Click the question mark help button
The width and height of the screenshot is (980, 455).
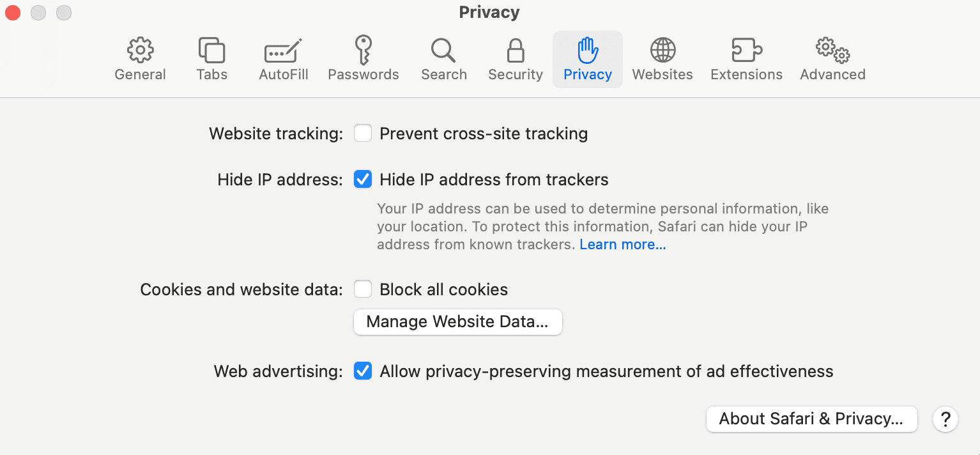pos(945,419)
